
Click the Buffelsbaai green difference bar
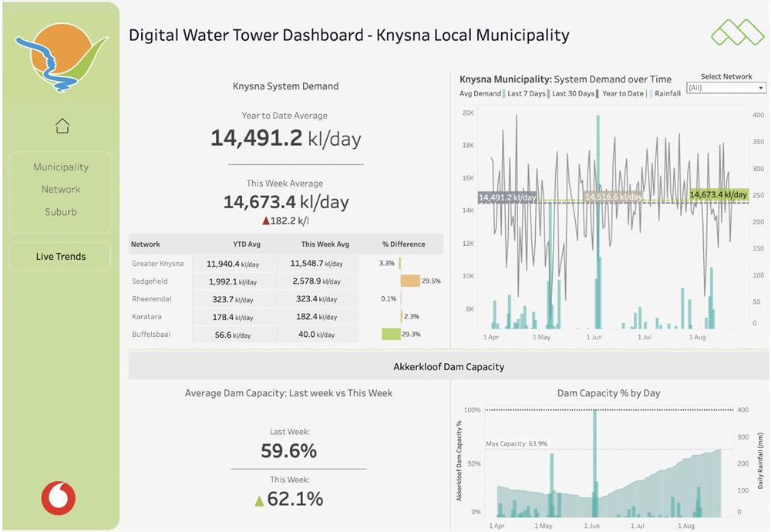(391, 334)
